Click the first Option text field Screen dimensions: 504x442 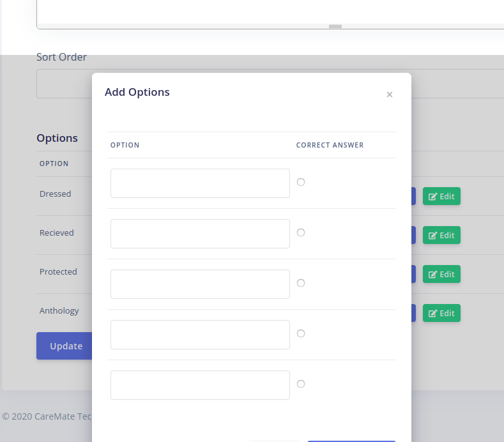200,183
